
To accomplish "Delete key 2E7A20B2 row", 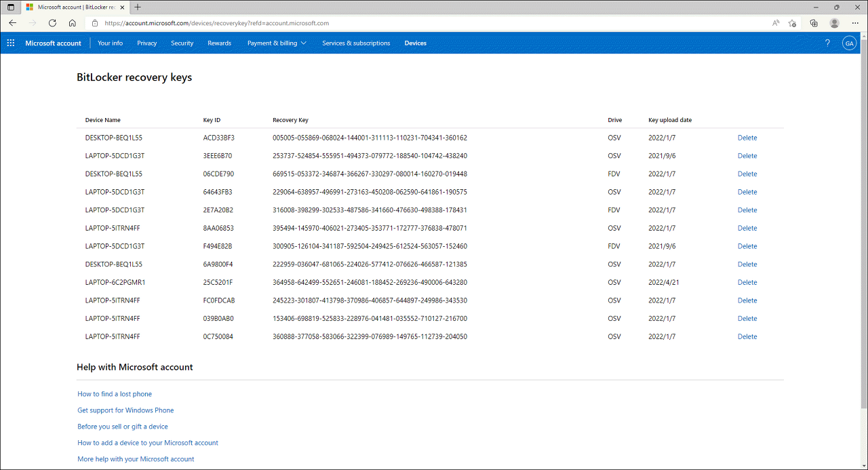I will 747,210.
